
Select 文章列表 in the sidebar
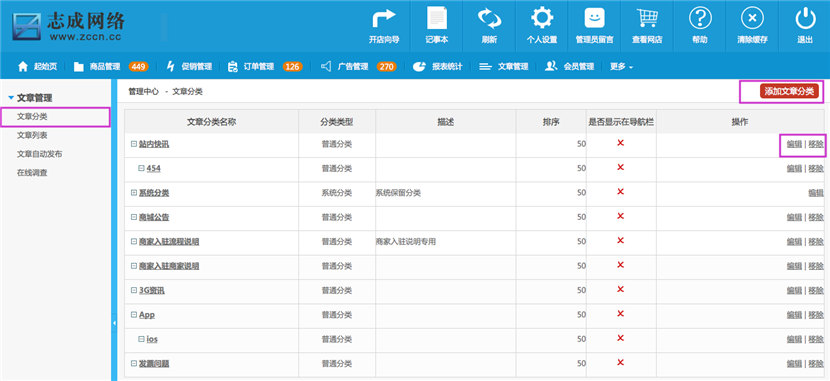[x=32, y=135]
